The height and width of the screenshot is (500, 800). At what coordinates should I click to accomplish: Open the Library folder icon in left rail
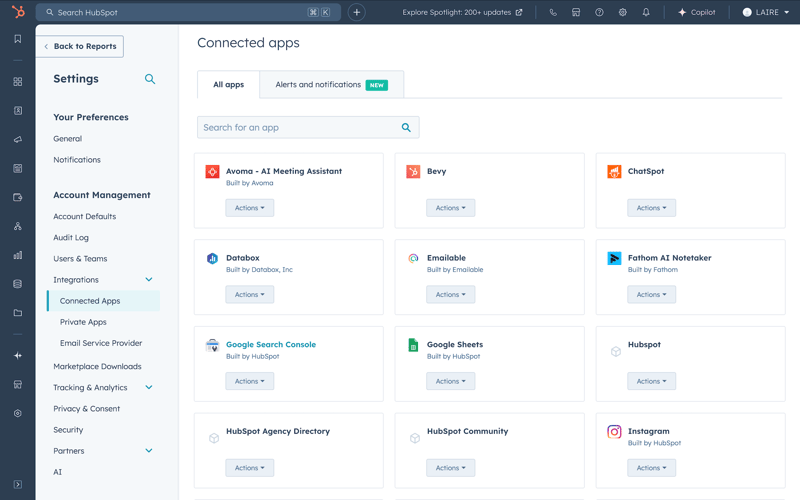tap(18, 313)
